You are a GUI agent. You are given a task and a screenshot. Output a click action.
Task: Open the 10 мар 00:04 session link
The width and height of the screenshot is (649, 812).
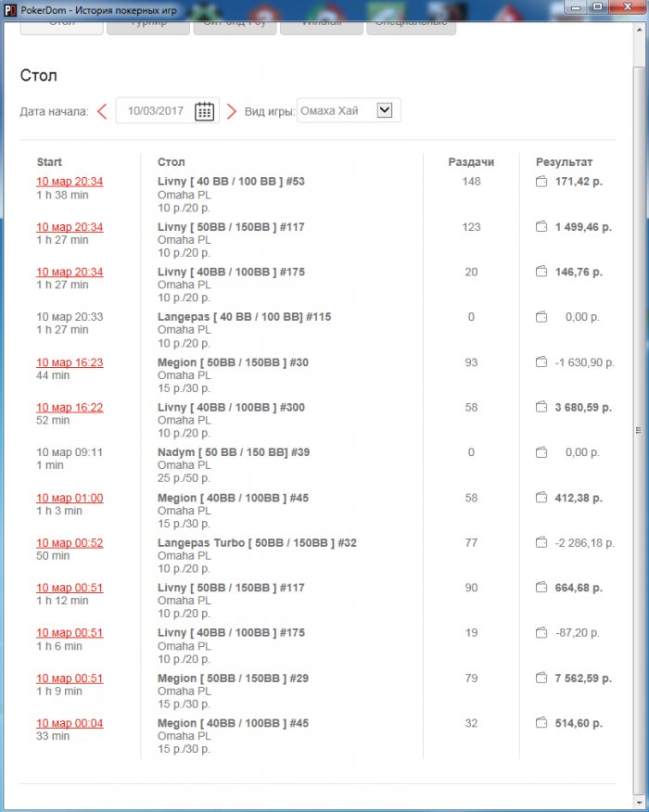[70, 723]
